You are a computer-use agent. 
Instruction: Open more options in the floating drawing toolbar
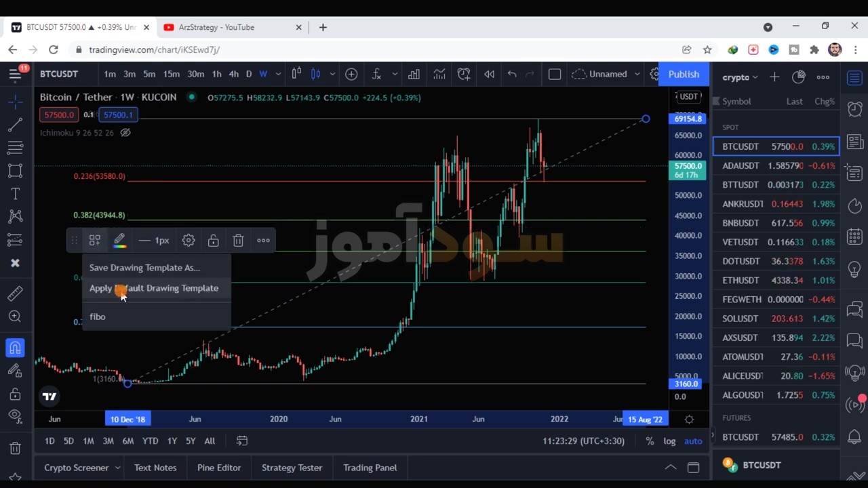[263, 240]
